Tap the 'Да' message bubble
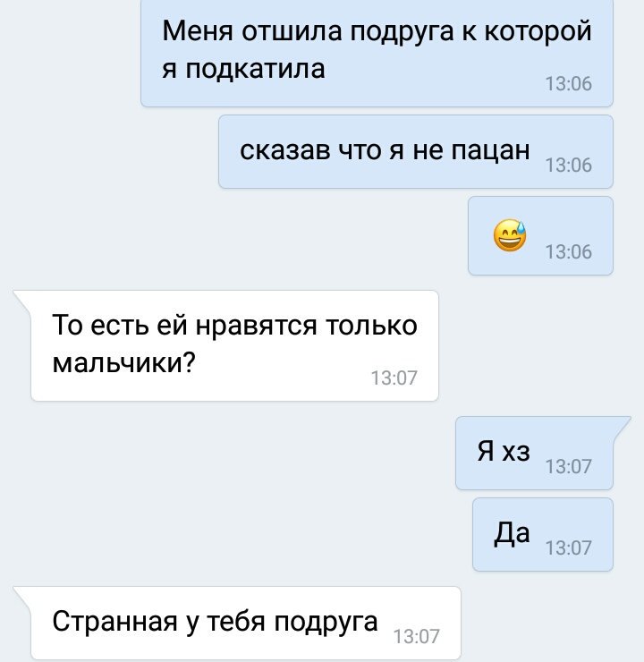 coord(543,534)
